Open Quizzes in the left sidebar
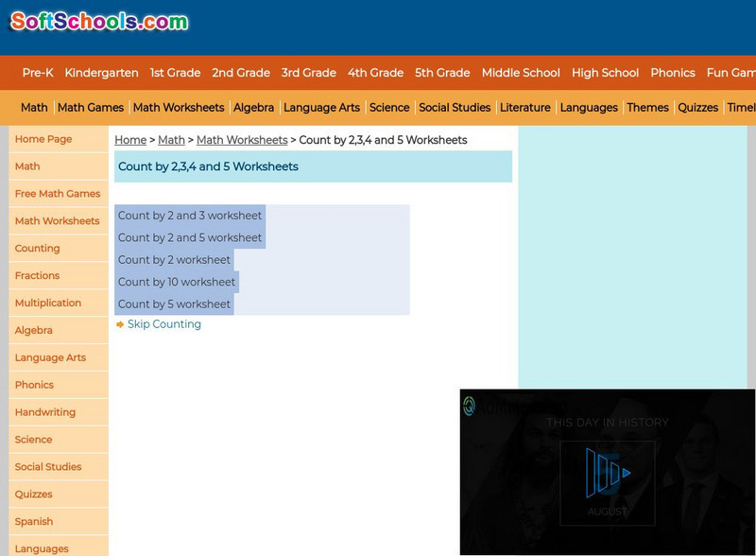 click(x=59, y=495)
